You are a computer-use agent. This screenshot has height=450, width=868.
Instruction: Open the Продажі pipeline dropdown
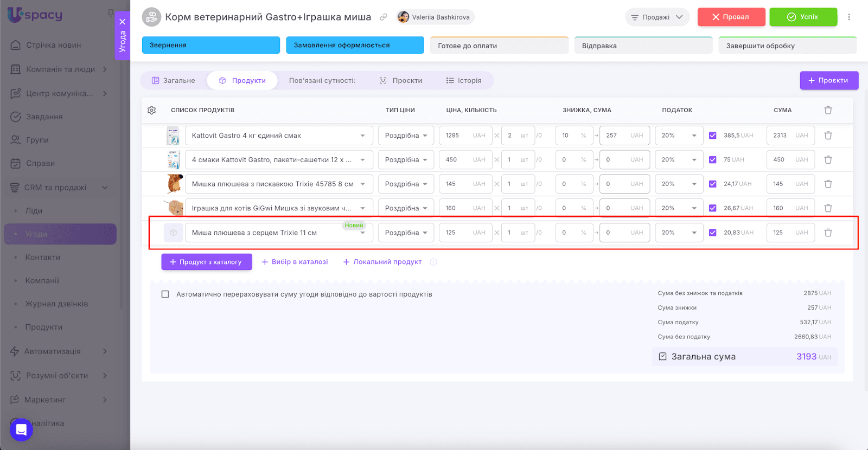point(657,17)
